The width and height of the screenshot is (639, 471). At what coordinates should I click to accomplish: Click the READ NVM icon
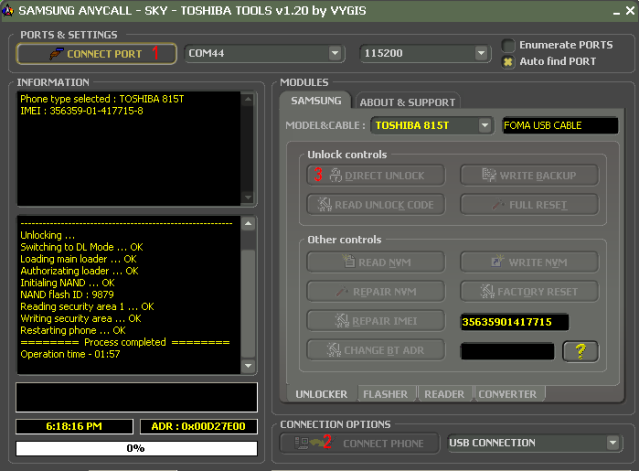tap(348, 261)
